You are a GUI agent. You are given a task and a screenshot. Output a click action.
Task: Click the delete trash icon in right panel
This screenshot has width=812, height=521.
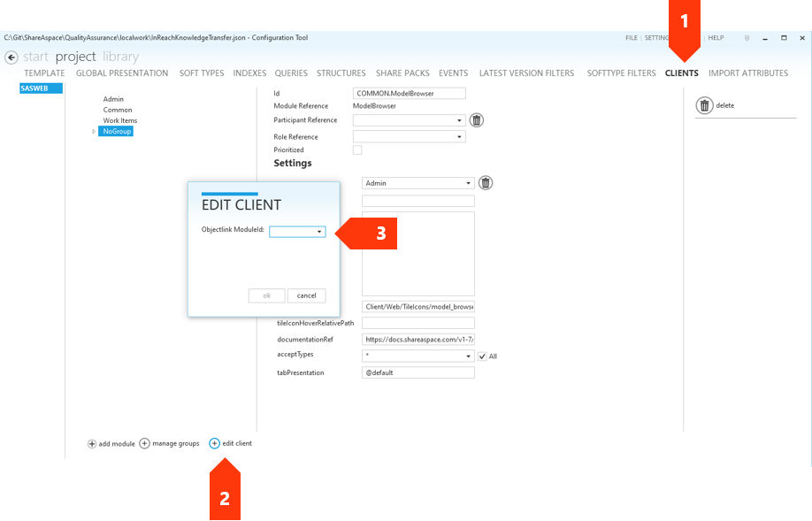click(704, 106)
